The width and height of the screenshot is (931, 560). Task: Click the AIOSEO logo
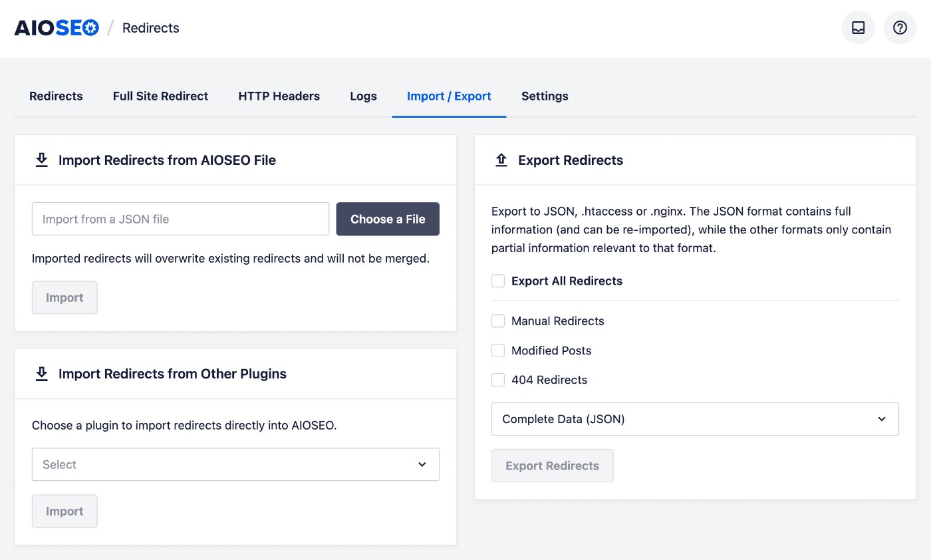click(x=57, y=27)
